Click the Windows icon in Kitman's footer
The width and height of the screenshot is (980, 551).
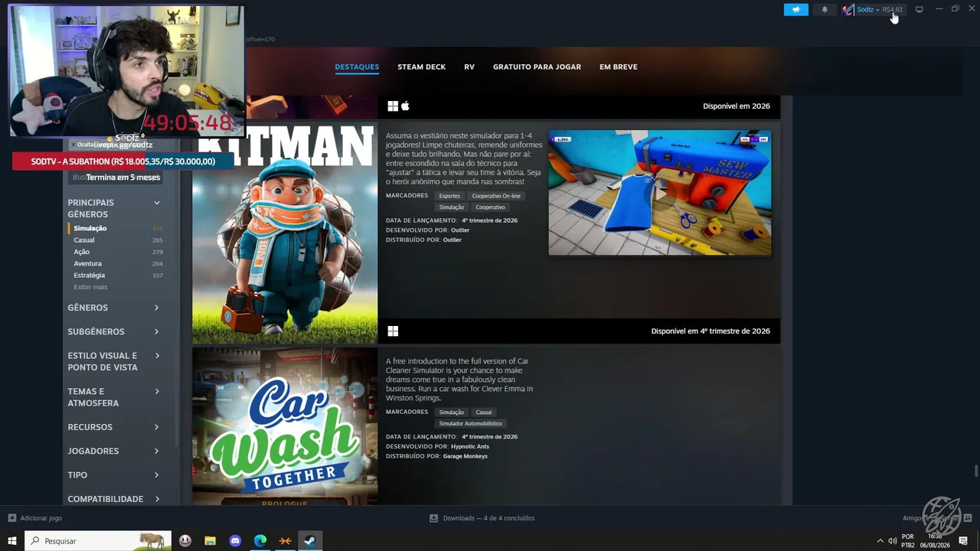click(x=393, y=331)
